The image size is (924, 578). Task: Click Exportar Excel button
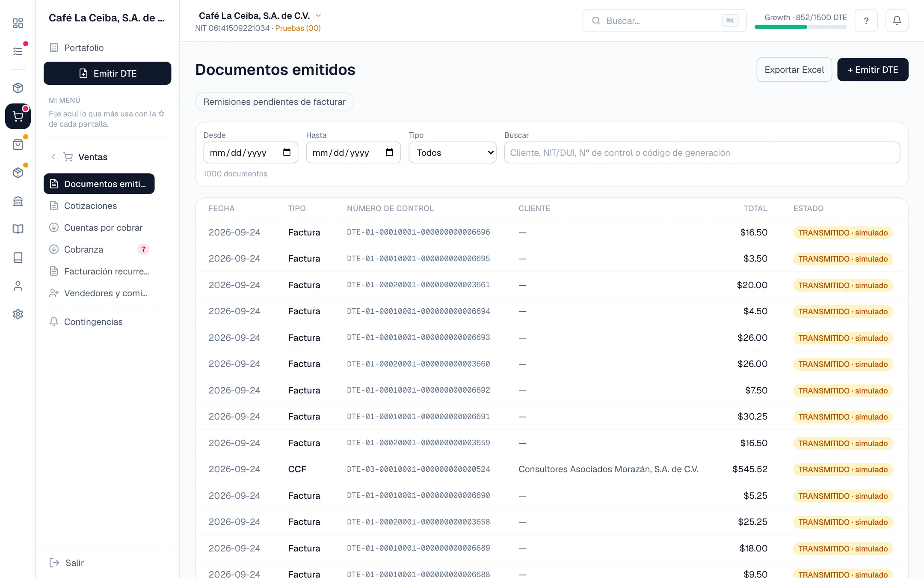[794, 69]
